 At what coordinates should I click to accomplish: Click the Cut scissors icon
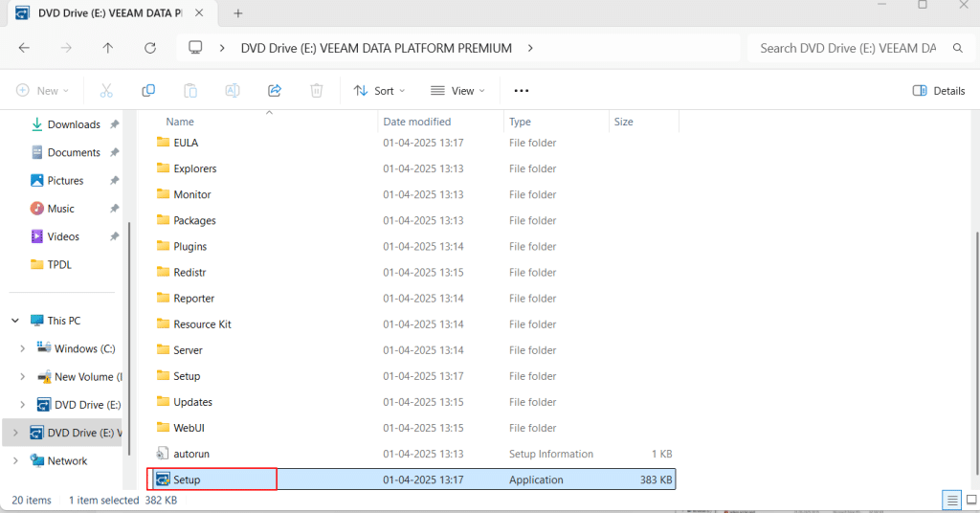[x=106, y=91]
